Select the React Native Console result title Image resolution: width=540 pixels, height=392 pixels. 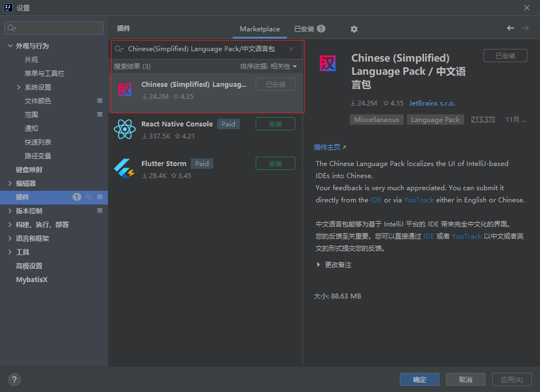coord(177,124)
